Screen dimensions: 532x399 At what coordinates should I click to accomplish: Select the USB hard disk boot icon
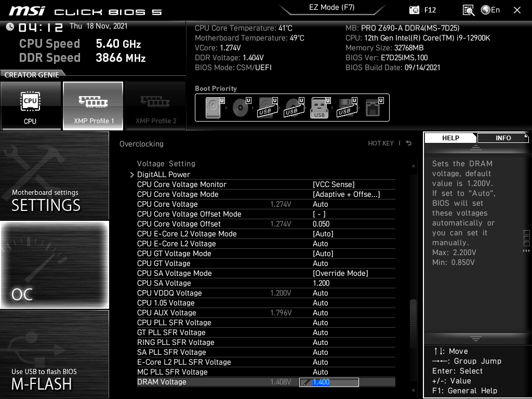(x=268, y=107)
